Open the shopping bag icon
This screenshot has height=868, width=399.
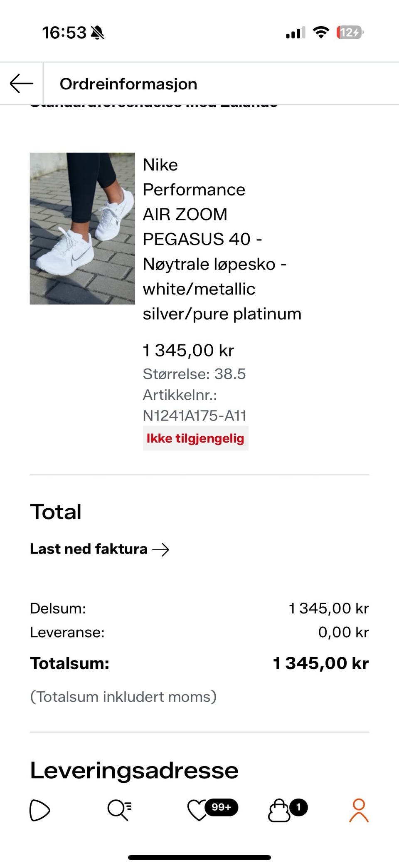click(279, 810)
